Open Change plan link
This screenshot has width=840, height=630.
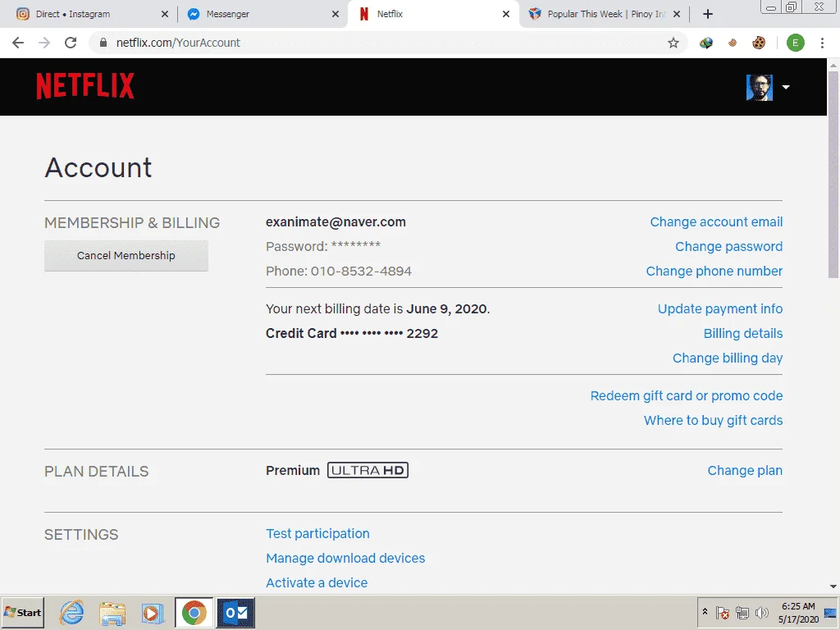pos(745,470)
